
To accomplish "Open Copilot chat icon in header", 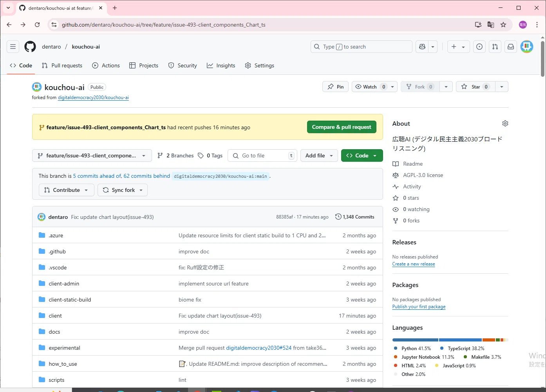I will click(422, 47).
